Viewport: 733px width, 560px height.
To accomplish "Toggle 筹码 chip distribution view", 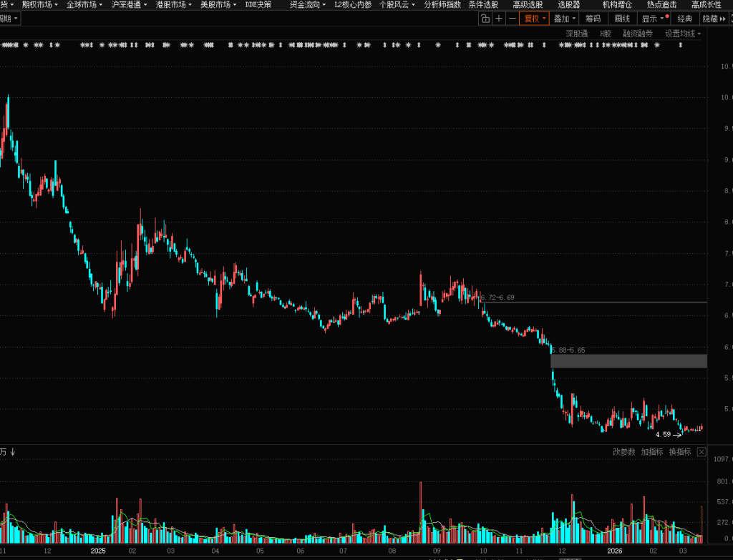I will pos(593,19).
